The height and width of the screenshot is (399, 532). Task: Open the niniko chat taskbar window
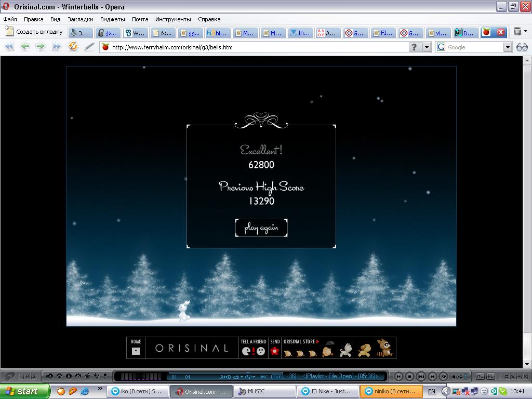tap(391, 391)
